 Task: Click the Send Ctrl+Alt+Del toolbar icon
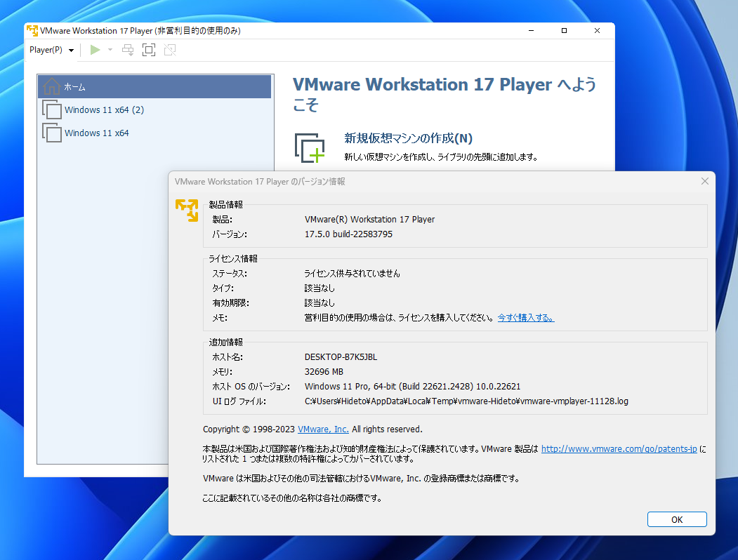tap(127, 50)
